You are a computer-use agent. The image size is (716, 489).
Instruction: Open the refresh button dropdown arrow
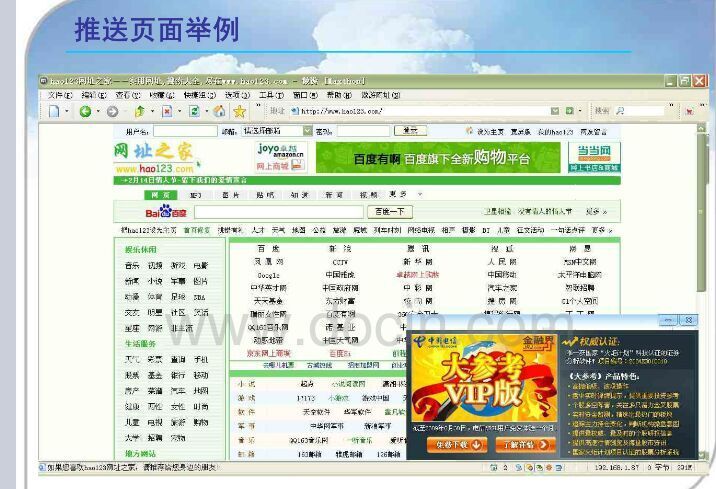click(207, 111)
